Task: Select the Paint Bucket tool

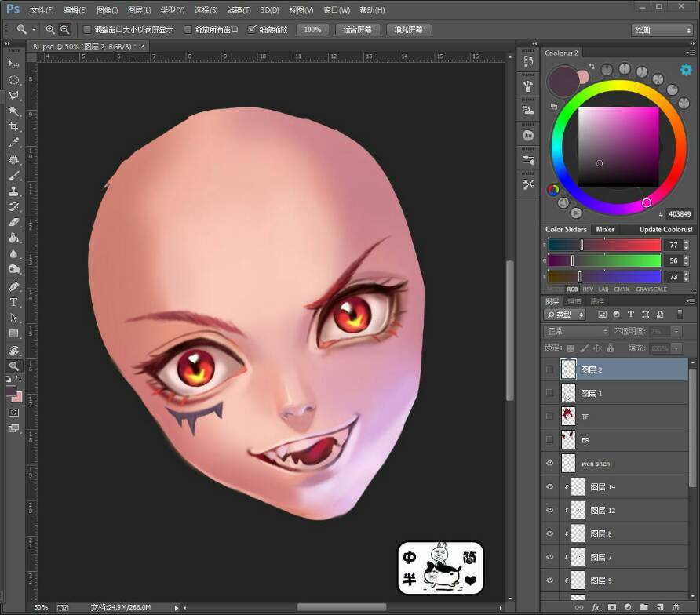Action: coord(14,238)
